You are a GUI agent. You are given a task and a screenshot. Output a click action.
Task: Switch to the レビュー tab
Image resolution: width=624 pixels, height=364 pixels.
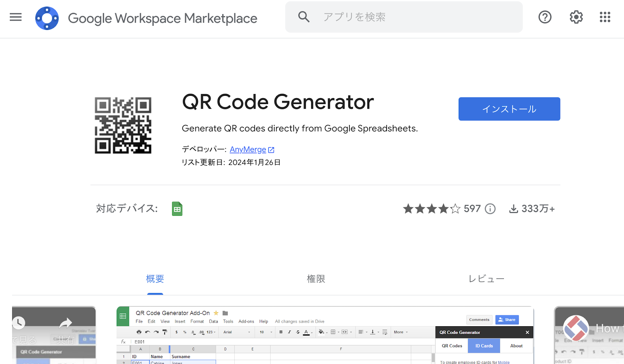(x=486, y=279)
